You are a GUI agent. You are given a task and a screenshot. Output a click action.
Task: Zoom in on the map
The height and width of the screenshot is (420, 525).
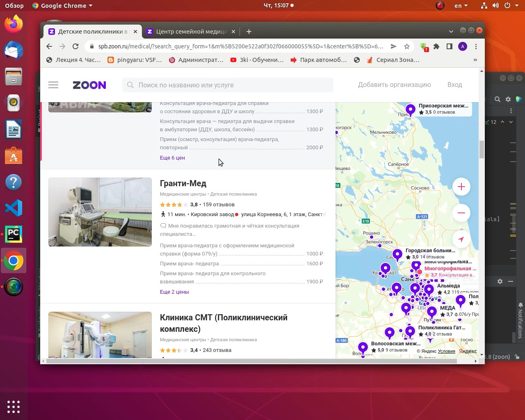(x=461, y=187)
